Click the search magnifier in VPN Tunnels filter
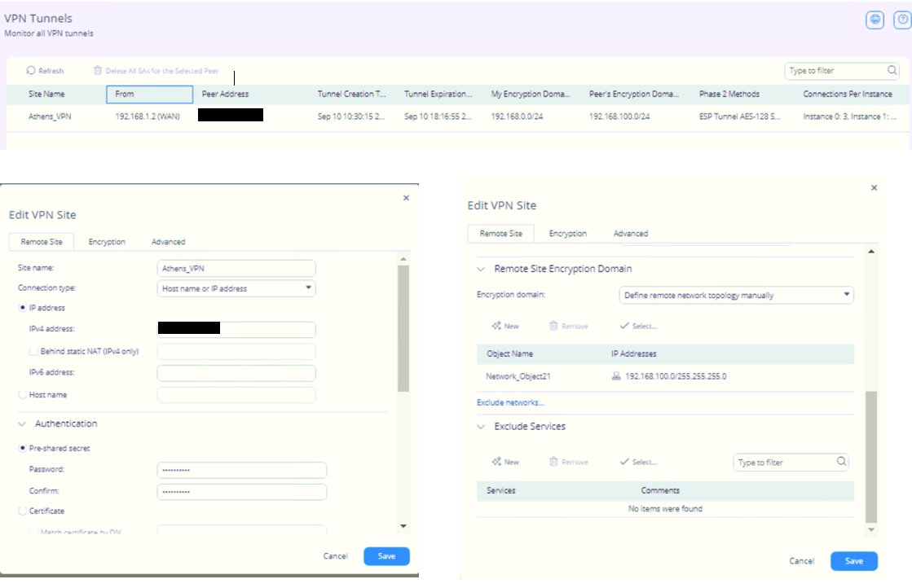This screenshot has width=912, height=588. pyautogui.click(x=892, y=70)
